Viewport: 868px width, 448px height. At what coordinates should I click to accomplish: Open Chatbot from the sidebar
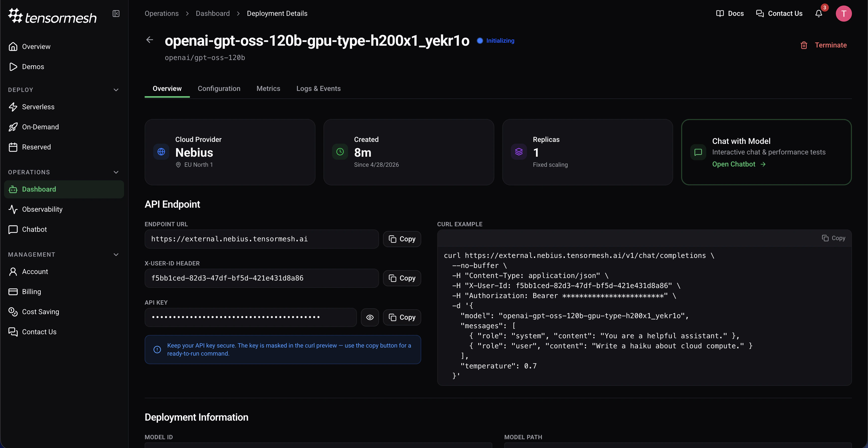64,229
